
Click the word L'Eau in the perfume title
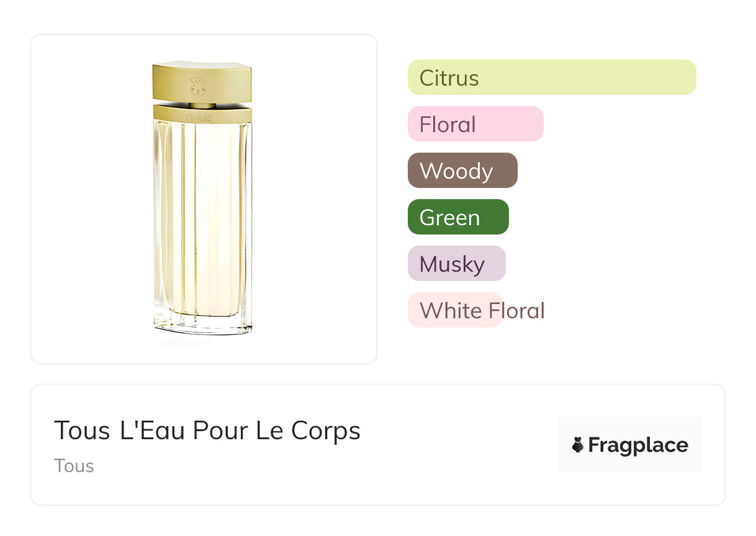(x=152, y=431)
